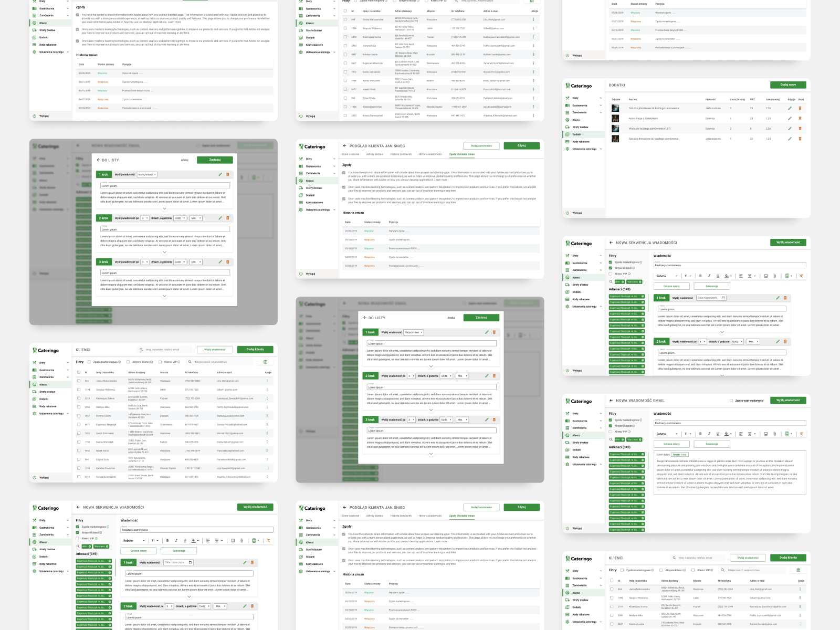
Task: Open Dane osobowe tab in uncropped Podgląd klienta
Action: [x=351, y=154]
